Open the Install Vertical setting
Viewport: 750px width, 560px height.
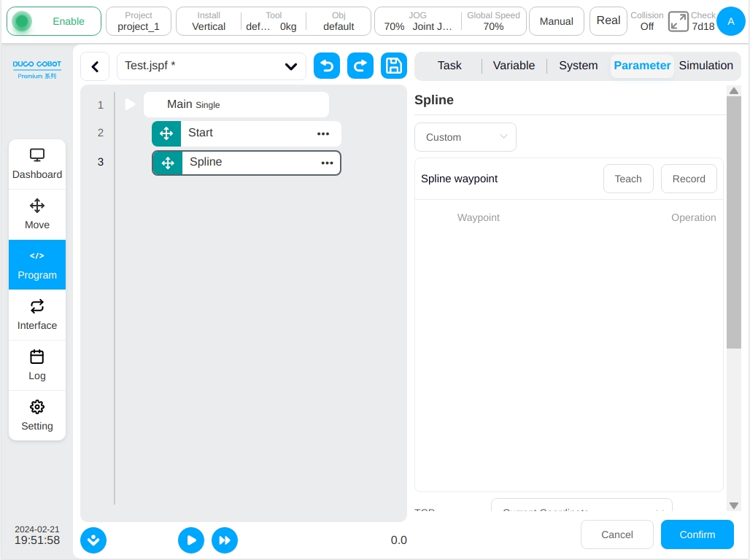[x=209, y=21]
